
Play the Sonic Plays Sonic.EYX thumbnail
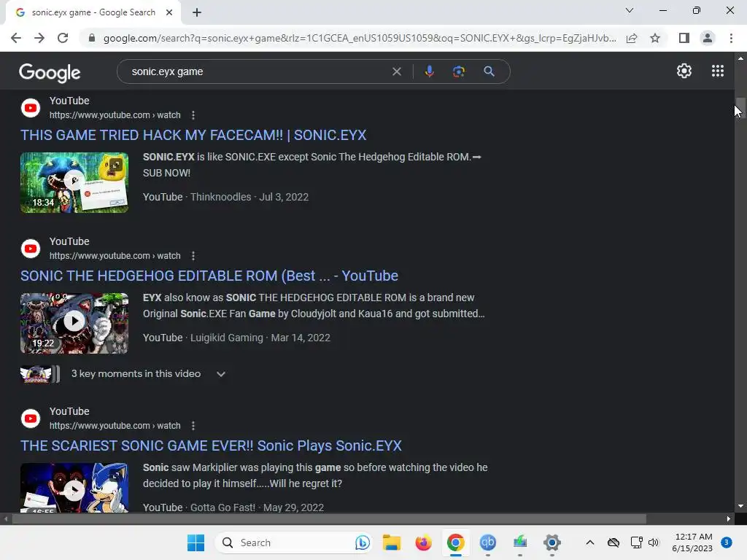point(74,488)
